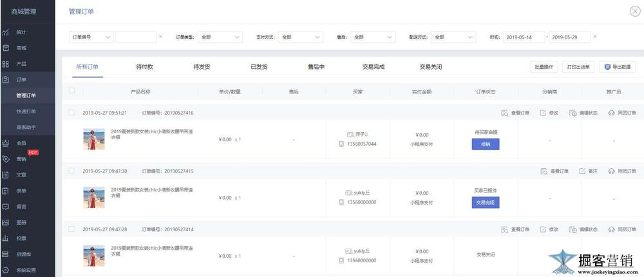The width and height of the screenshot is (644, 277).
Task: Click the 待买家自提 status text
Action: [486, 132]
